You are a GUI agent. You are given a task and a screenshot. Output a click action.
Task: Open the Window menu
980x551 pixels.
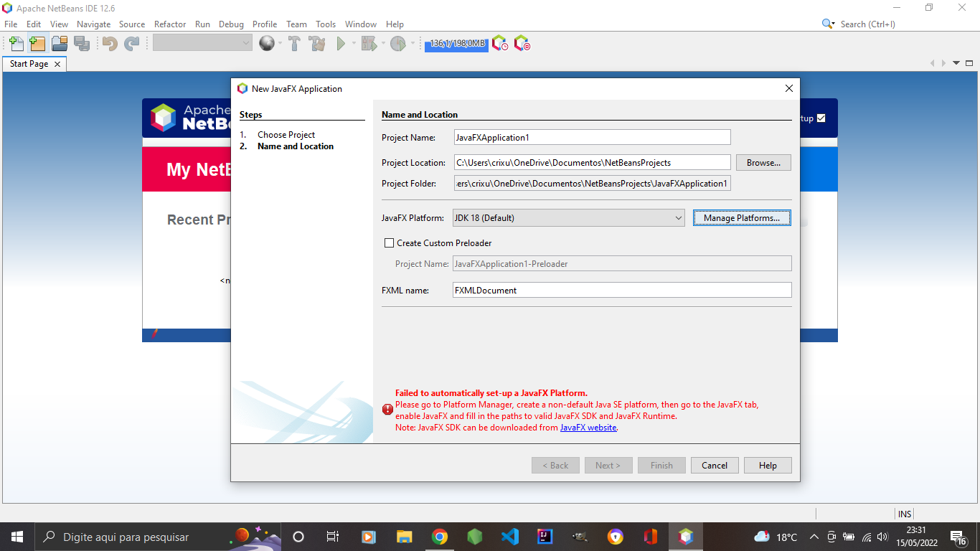(x=361, y=24)
